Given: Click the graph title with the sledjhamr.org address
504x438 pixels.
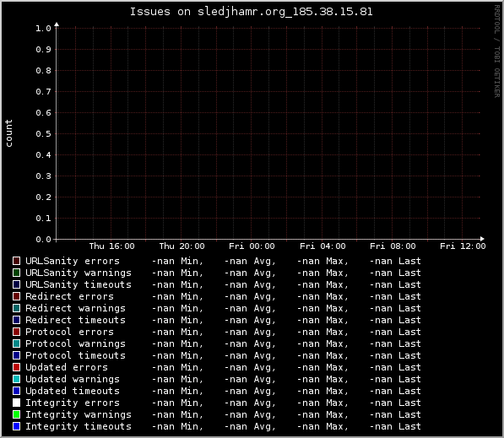Looking at the screenshot, I should tap(252, 12).
